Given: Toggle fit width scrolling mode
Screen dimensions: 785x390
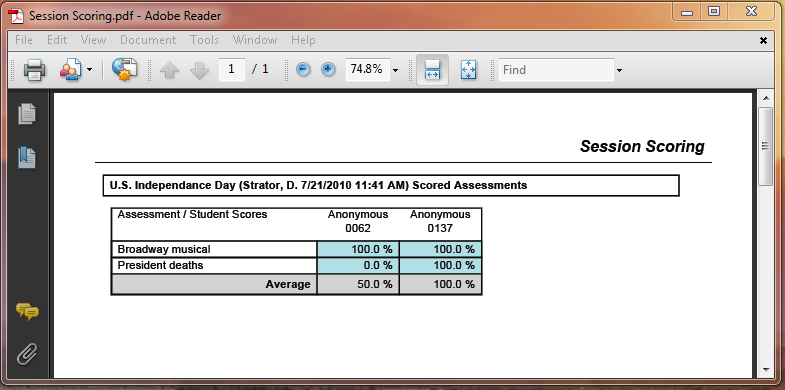Looking at the screenshot, I should coord(433,70).
